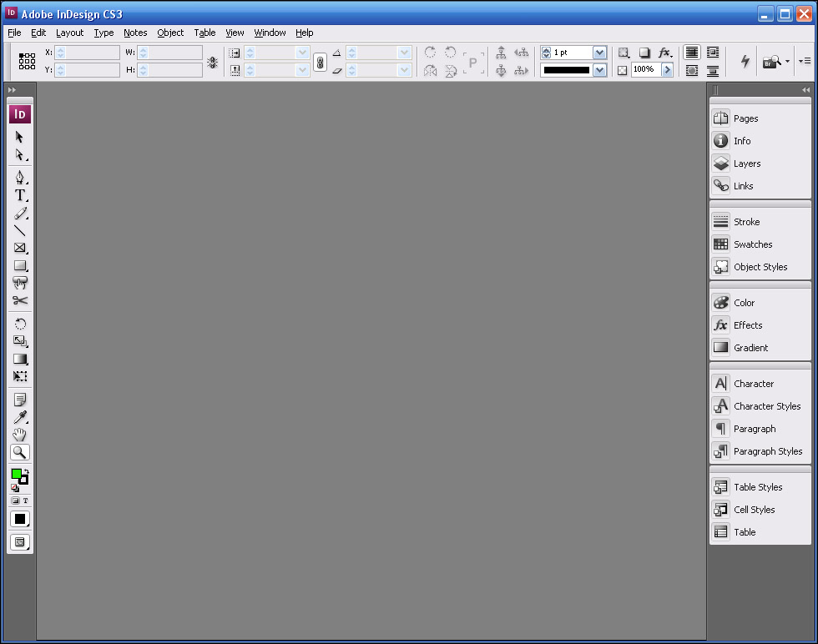This screenshot has height=644, width=818.
Task: Click the stroke weight stepper arrows
Action: pos(546,53)
